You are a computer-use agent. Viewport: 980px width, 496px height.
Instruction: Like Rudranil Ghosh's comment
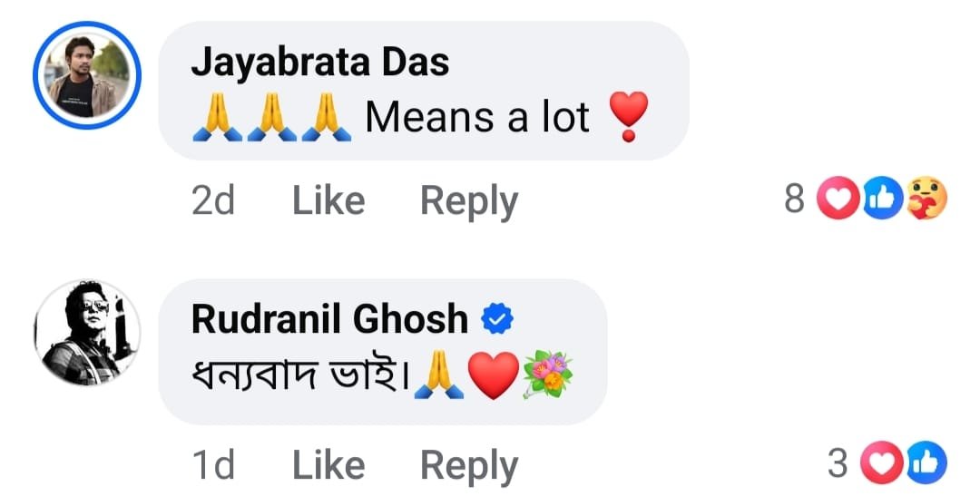tap(328, 465)
